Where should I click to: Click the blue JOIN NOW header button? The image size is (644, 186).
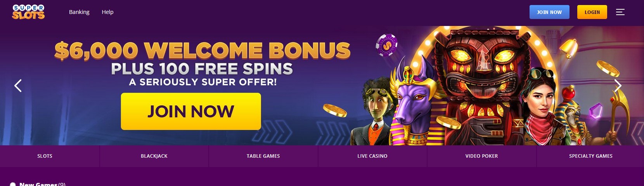(x=549, y=12)
